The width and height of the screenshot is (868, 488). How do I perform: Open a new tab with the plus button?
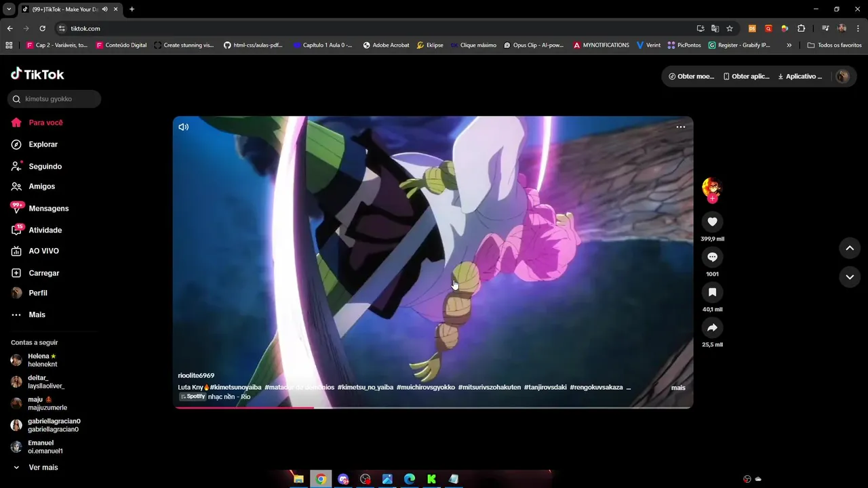point(132,9)
